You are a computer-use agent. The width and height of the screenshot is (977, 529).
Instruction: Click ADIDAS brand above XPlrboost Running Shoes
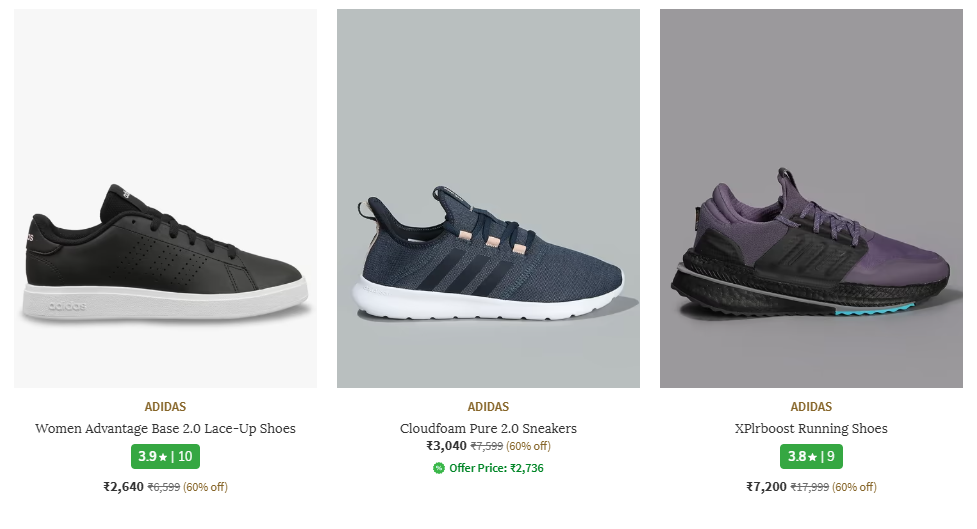pyautogui.click(x=811, y=407)
